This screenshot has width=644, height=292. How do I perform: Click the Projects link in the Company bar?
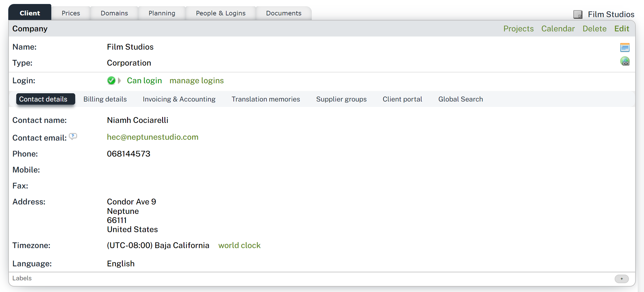[x=518, y=29]
